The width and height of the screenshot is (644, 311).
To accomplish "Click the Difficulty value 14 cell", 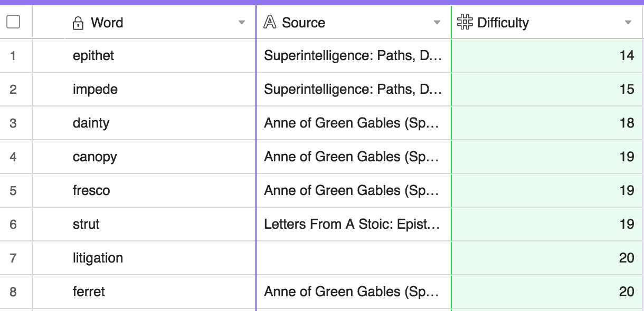I will point(547,55).
